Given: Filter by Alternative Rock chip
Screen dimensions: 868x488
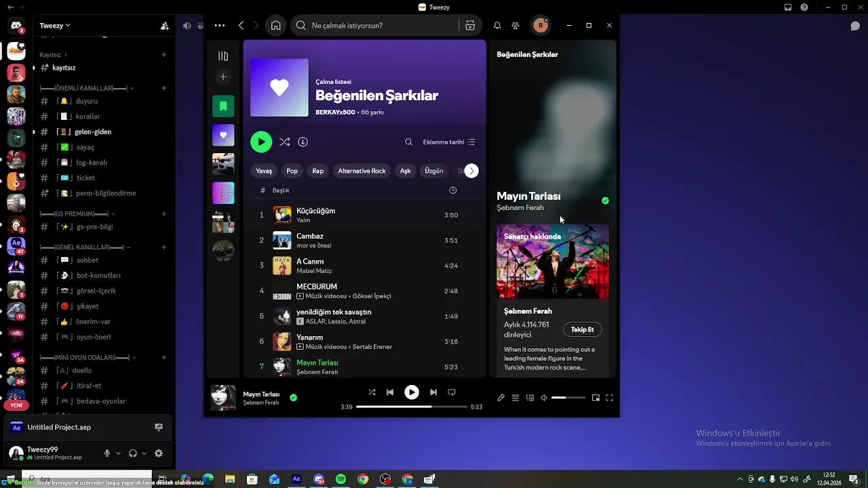Looking at the screenshot, I should click(361, 171).
